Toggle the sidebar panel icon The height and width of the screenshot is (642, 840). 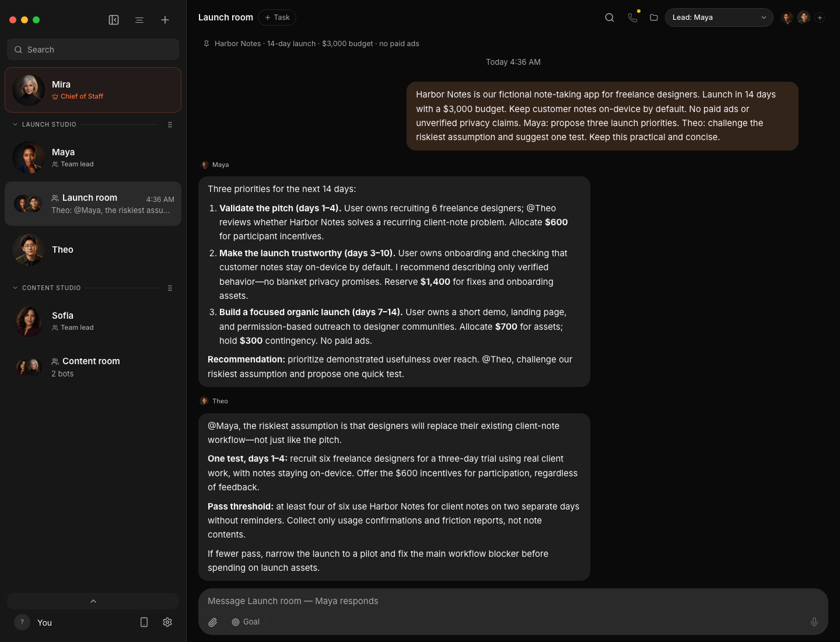pos(114,20)
